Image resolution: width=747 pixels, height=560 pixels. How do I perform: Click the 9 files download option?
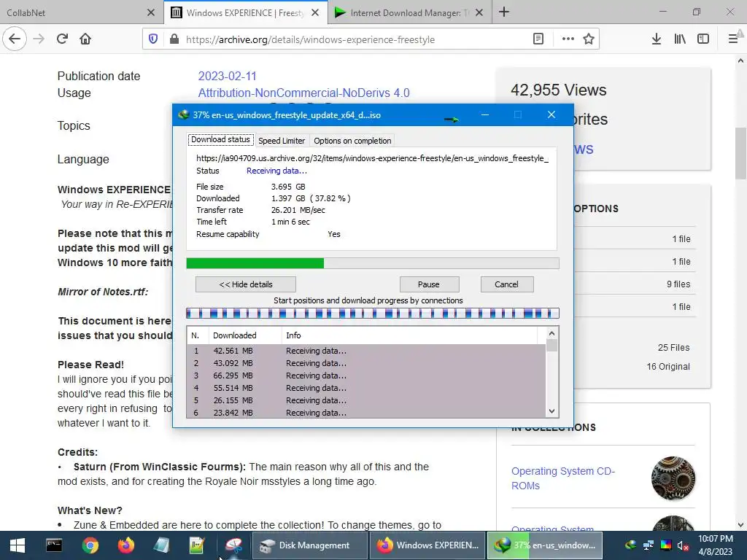pos(678,284)
